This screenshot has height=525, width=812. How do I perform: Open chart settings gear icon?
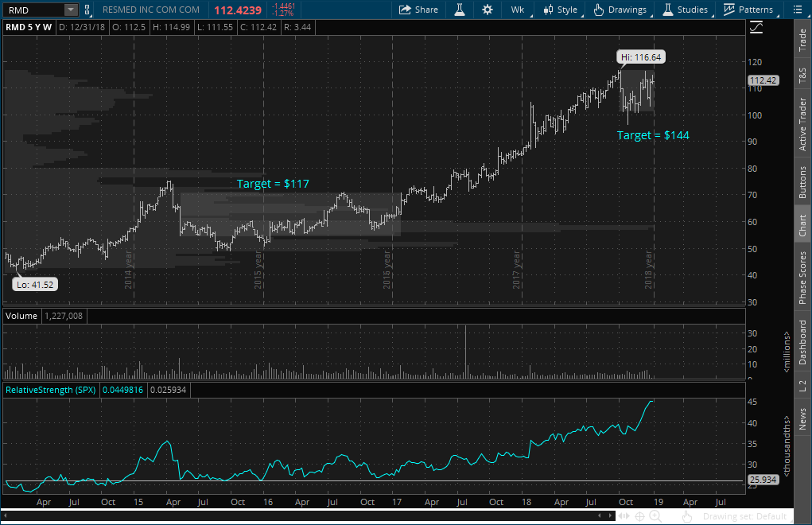click(487, 10)
